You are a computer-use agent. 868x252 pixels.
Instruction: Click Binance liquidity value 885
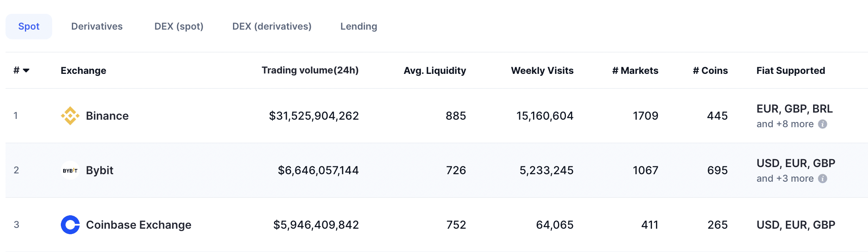click(x=456, y=116)
